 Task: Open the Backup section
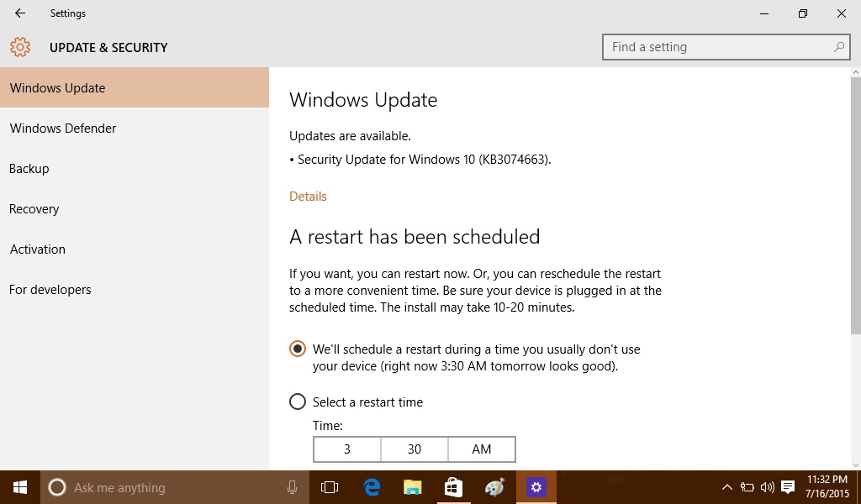[x=135, y=168]
